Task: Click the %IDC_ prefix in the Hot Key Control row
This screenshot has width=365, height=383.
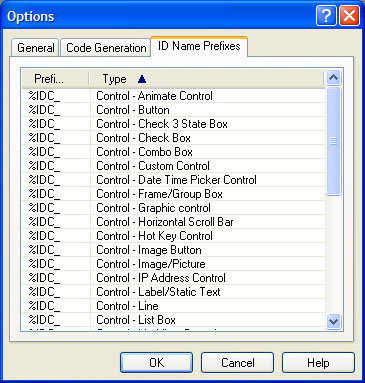Action: coord(44,236)
